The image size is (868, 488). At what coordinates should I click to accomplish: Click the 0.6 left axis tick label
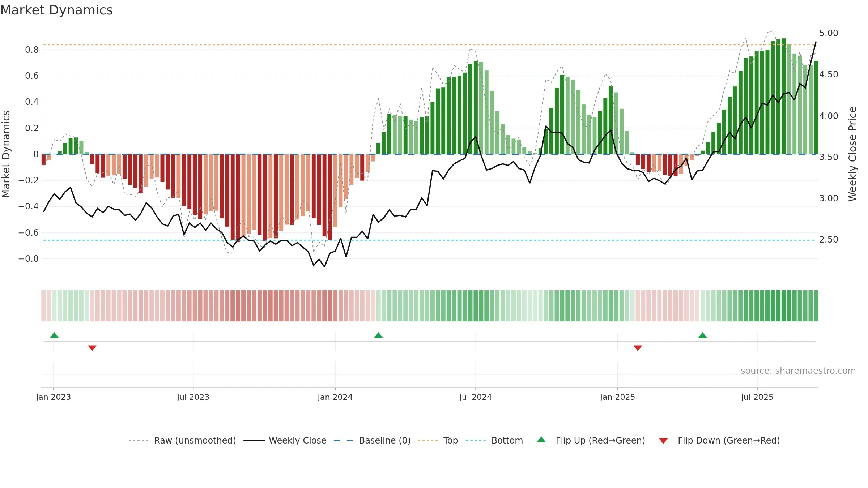pos(32,76)
